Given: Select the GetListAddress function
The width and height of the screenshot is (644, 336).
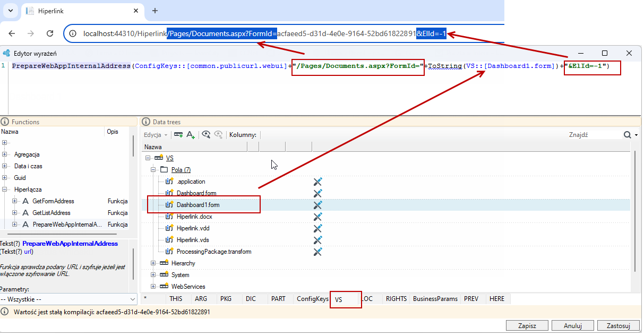Looking at the screenshot, I should click(51, 213).
